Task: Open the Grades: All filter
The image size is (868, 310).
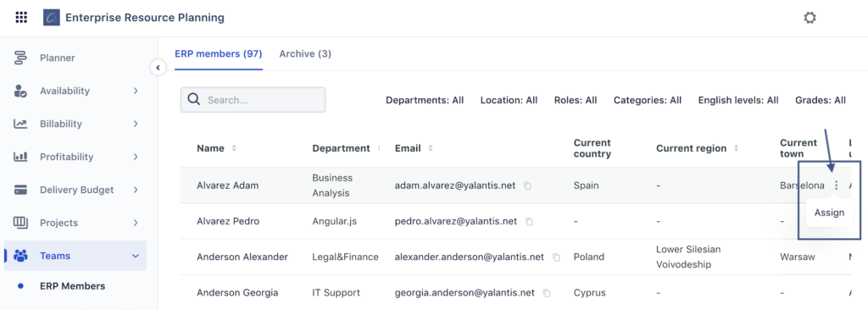Action: [821, 100]
